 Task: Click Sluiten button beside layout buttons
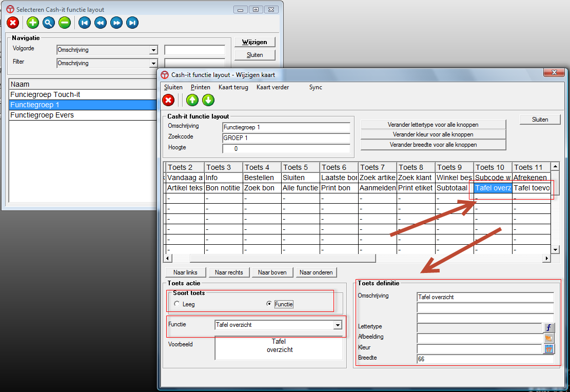[540, 120]
